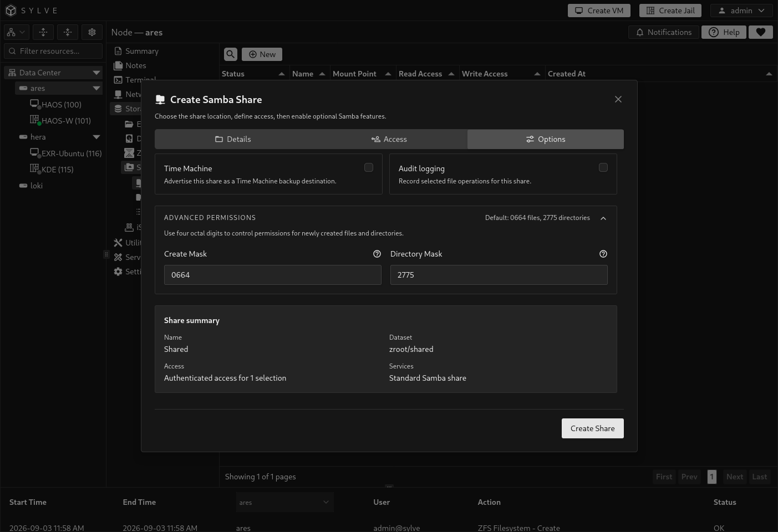778x532 pixels.
Task: Click the Prev pagination button
Action: (x=689, y=477)
